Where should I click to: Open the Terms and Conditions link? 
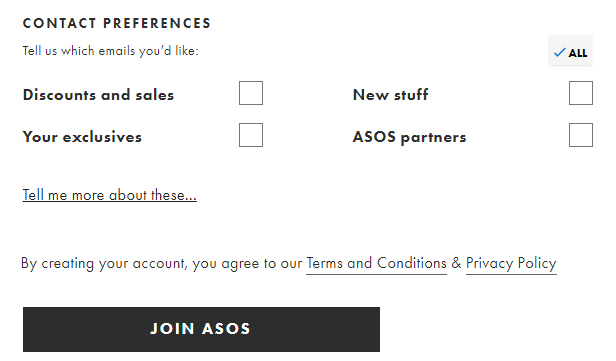pos(376,263)
